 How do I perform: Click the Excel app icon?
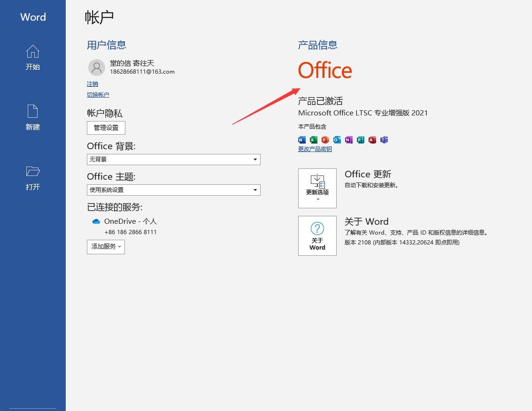click(x=314, y=140)
